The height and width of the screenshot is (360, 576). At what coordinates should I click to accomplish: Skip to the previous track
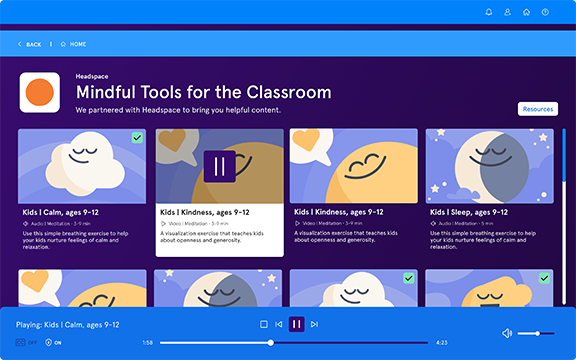279,324
